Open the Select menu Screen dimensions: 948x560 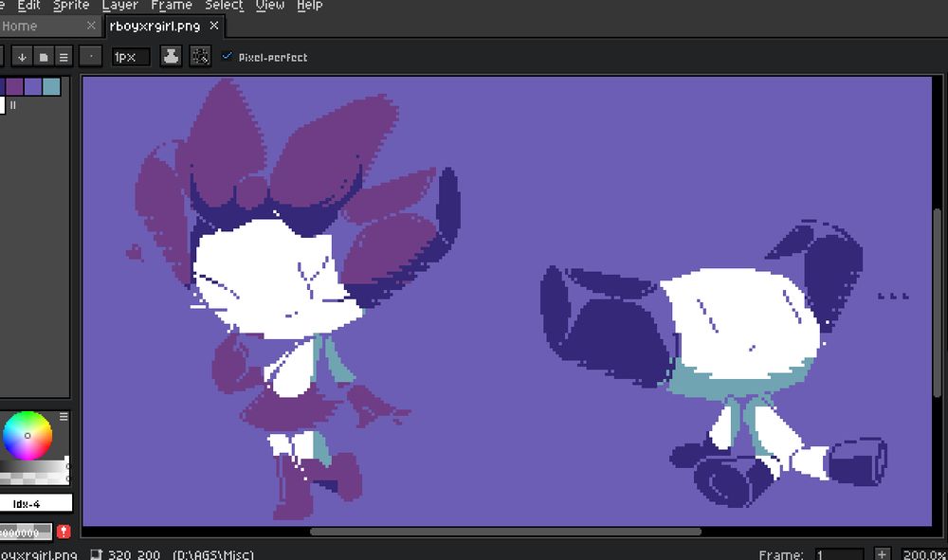pos(224,6)
